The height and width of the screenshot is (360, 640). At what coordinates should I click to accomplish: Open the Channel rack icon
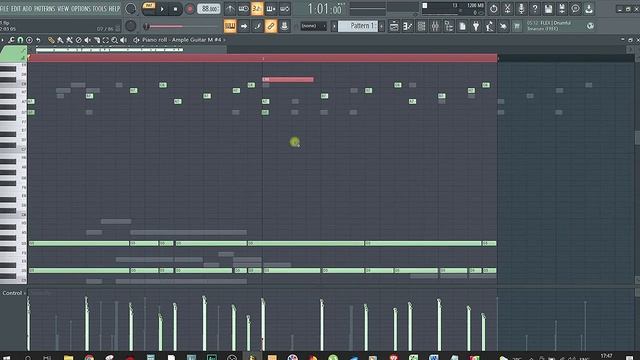click(x=421, y=26)
